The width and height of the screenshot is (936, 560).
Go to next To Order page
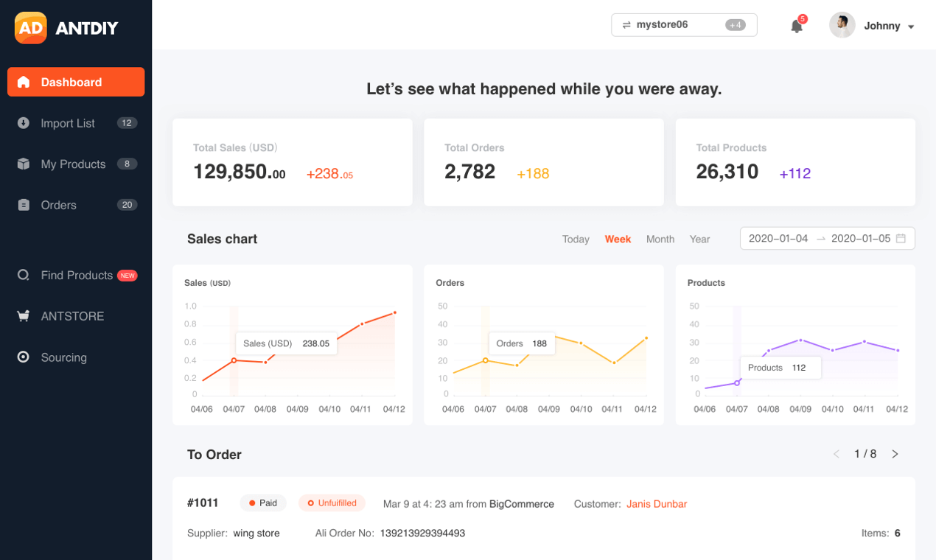(x=895, y=454)
